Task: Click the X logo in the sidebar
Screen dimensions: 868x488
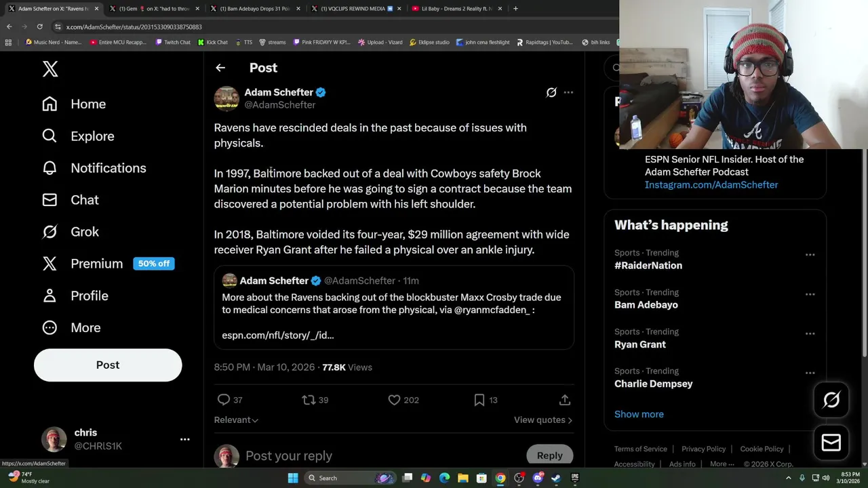Action: tap(50, 68)
